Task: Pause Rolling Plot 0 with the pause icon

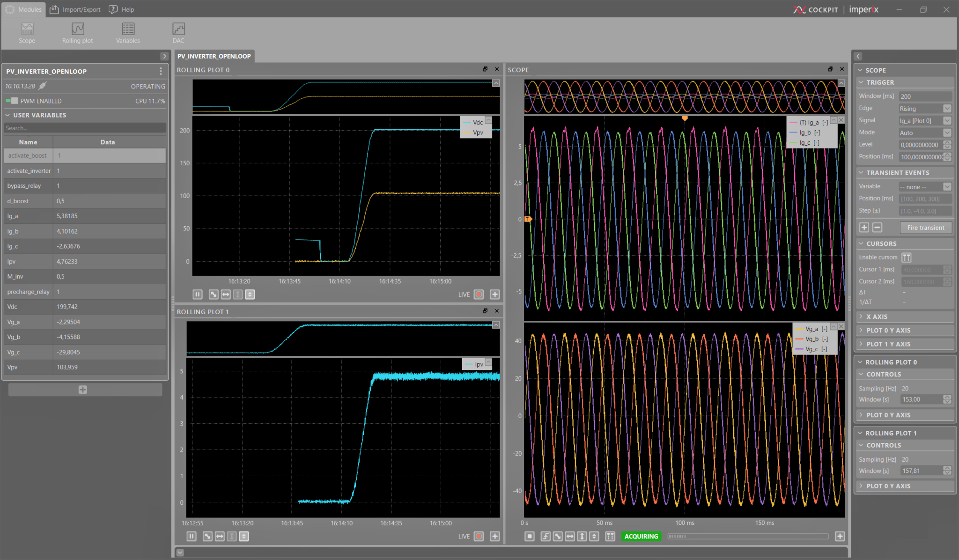Action: (197, 294)
